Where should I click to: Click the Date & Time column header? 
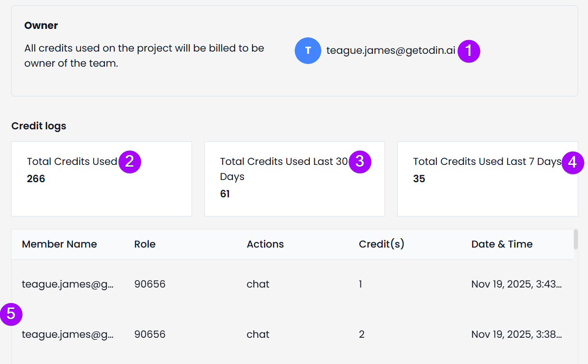(502, 244)
